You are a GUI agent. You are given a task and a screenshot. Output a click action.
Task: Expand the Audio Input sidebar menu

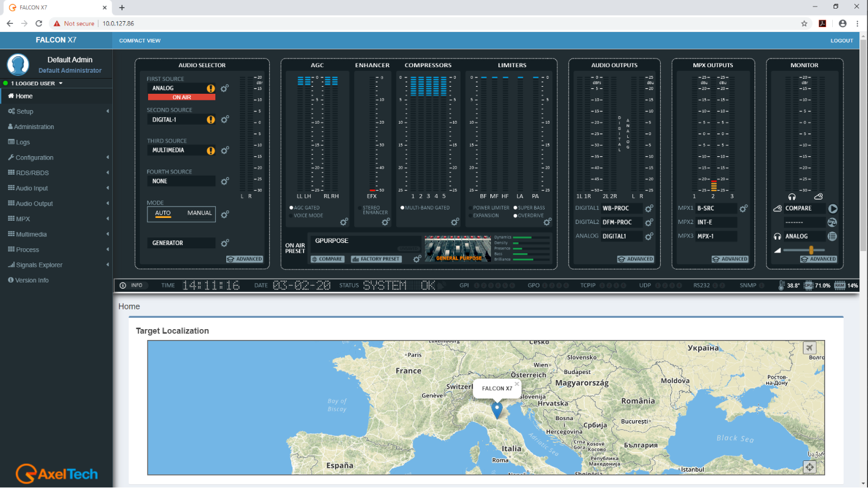coord(56,188)
